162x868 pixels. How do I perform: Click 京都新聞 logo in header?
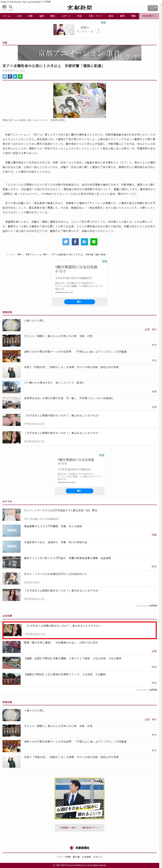(x=79, y=7)
